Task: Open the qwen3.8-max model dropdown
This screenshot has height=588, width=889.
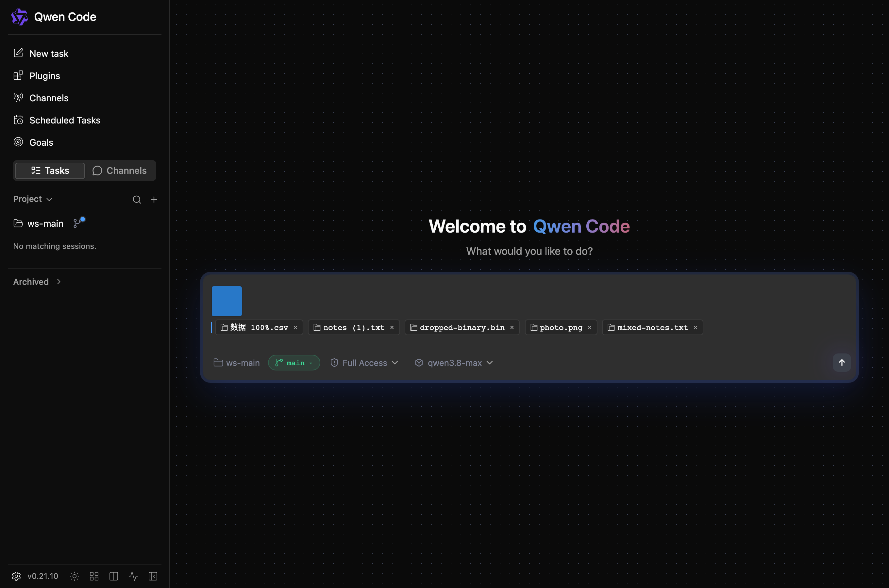Action: point(454,363)
